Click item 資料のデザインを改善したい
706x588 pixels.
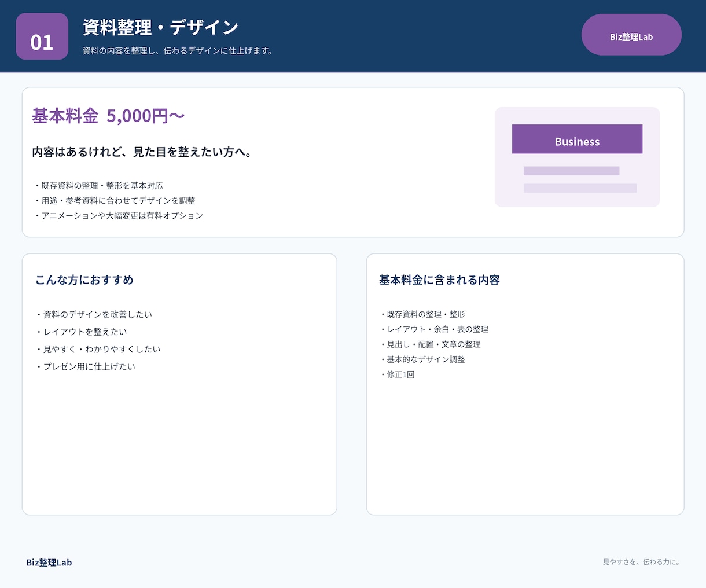click(x=94, y=315)
